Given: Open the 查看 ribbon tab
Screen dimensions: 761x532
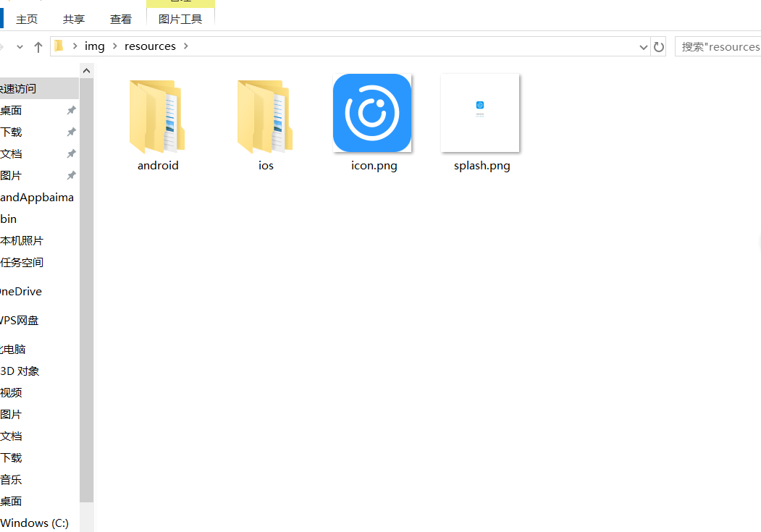Looking at the screenshot, I should point(121,20).
